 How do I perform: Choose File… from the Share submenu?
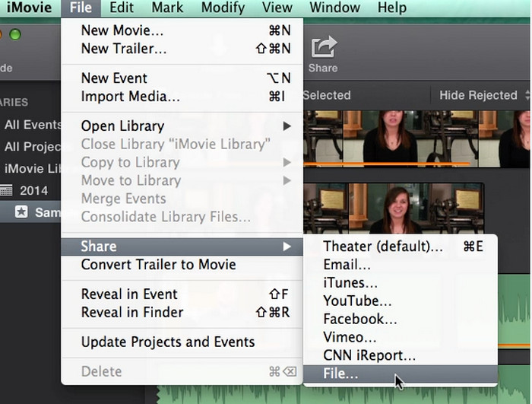(x=340, y=374)
